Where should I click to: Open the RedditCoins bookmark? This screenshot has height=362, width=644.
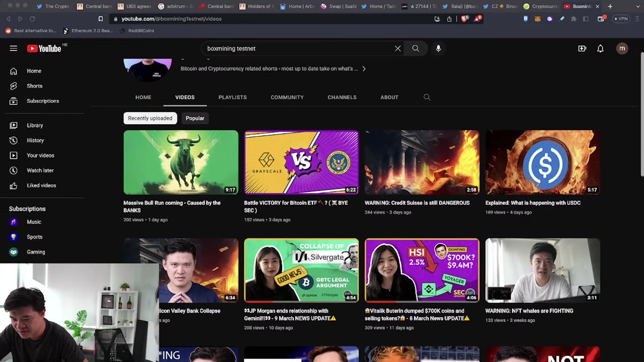(x=137, y=31)
